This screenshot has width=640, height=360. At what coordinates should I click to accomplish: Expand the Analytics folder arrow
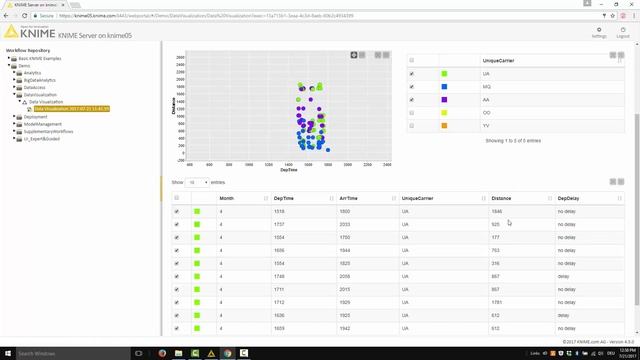14,72
